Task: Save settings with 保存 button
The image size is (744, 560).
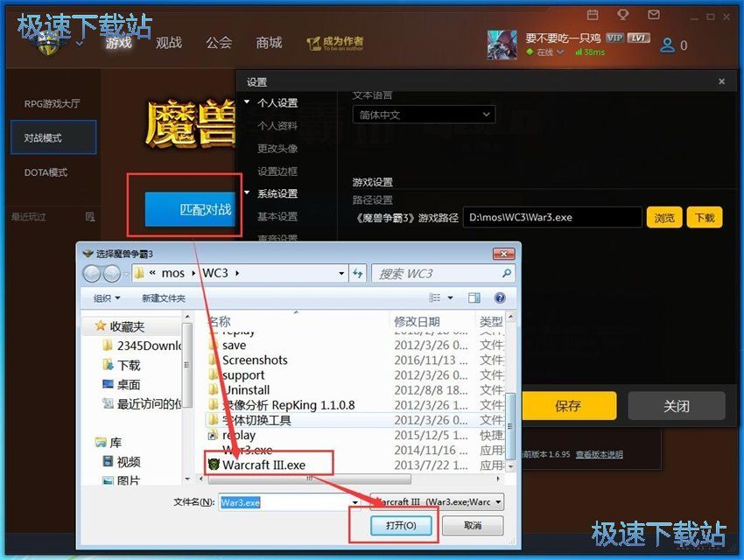Action: tap(569, 406)
